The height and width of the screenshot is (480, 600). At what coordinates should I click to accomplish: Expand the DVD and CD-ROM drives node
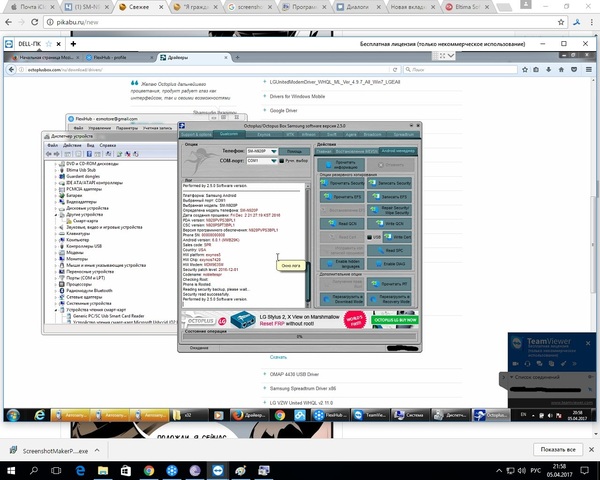click(55, 164)
